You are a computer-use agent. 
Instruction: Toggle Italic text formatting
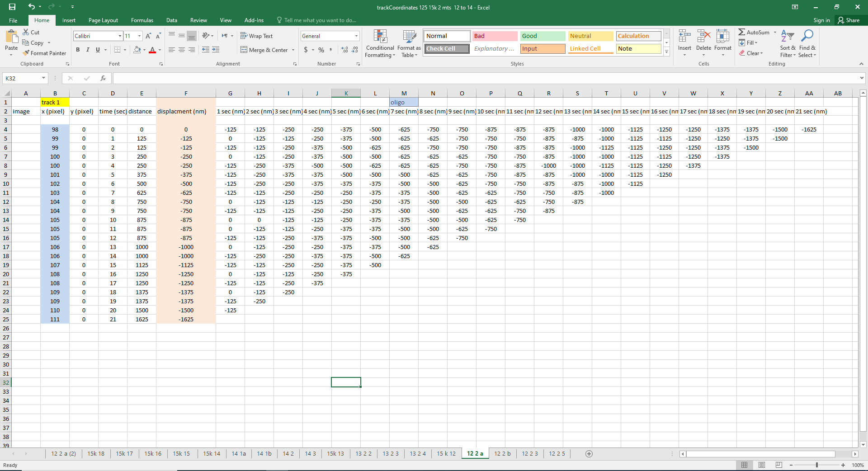point(88,50)
